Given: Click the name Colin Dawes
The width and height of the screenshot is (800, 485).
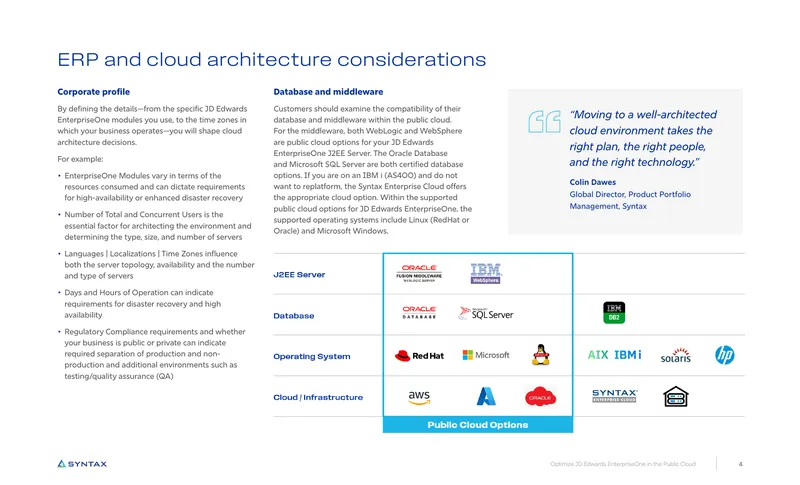Looking at the screenshot, I should (x=592, y=182).
